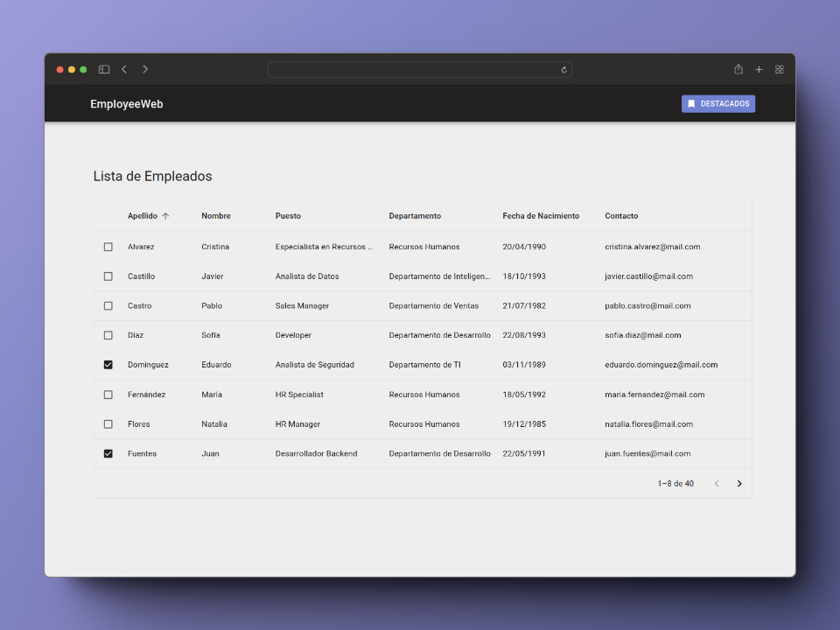The image size is (840, 630).
Task: Click birth date 20/04/1990
Action: (x=524, y=247)
